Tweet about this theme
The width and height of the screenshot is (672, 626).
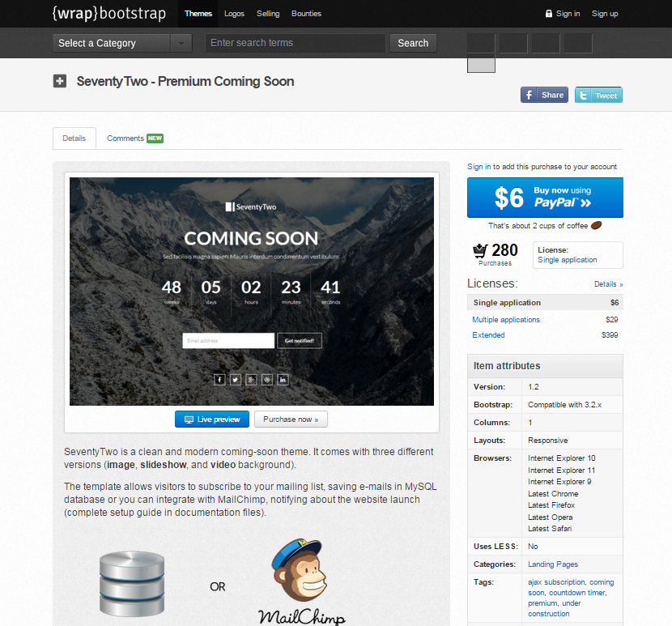click(598, 95)
